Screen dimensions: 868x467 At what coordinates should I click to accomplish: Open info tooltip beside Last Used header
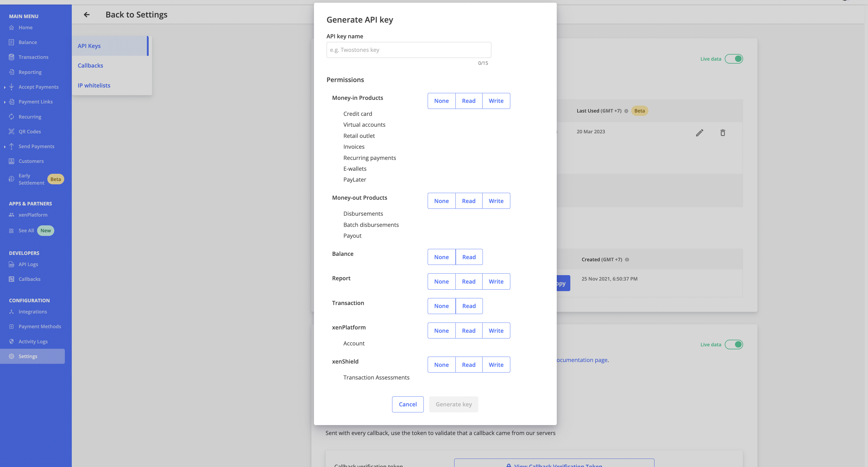626,110
